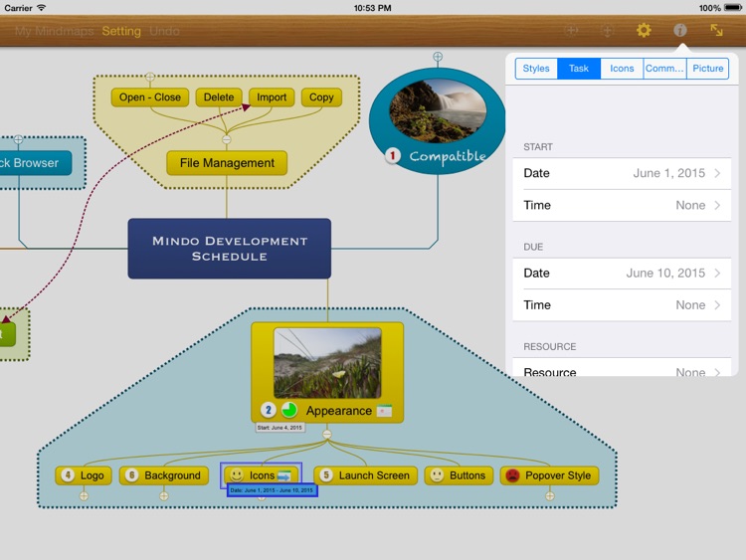Screen dimensions: 746x560
Task: Open the gear settings icon in toolbar
Action: click(644, 31)
